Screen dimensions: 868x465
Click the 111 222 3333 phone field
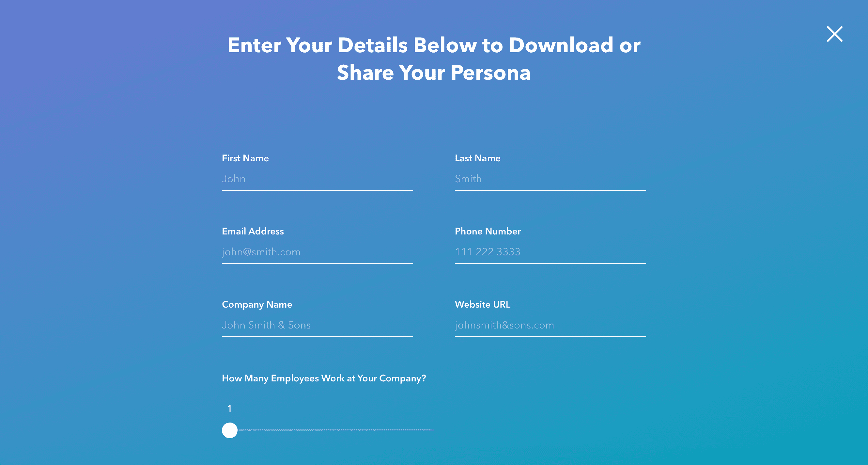click(x=550, y=252)
